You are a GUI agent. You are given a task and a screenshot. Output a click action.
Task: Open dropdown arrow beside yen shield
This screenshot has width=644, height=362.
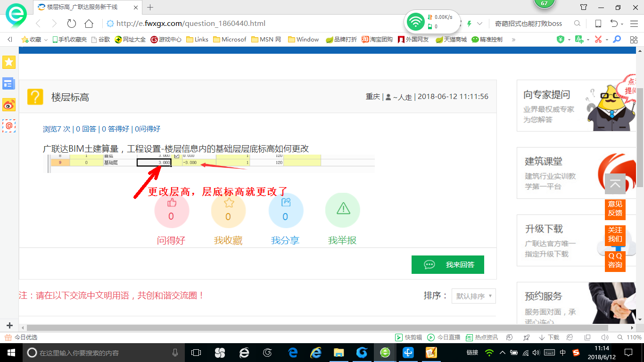coord(569,40)
